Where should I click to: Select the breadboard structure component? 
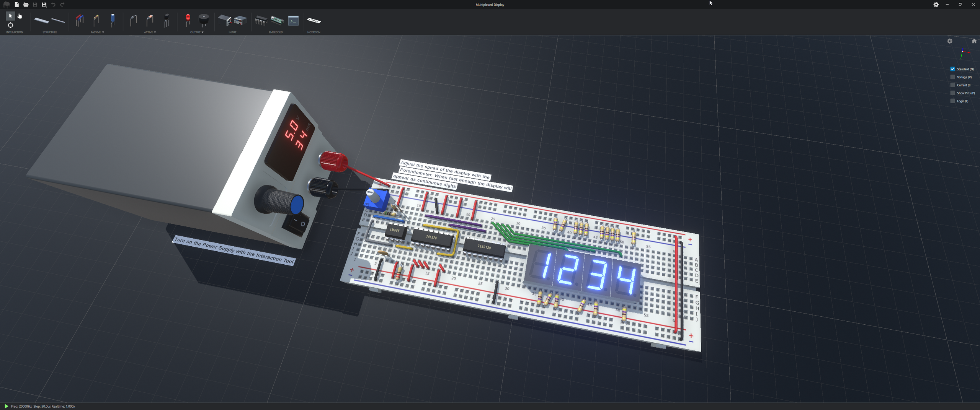[x=41, y=21]
